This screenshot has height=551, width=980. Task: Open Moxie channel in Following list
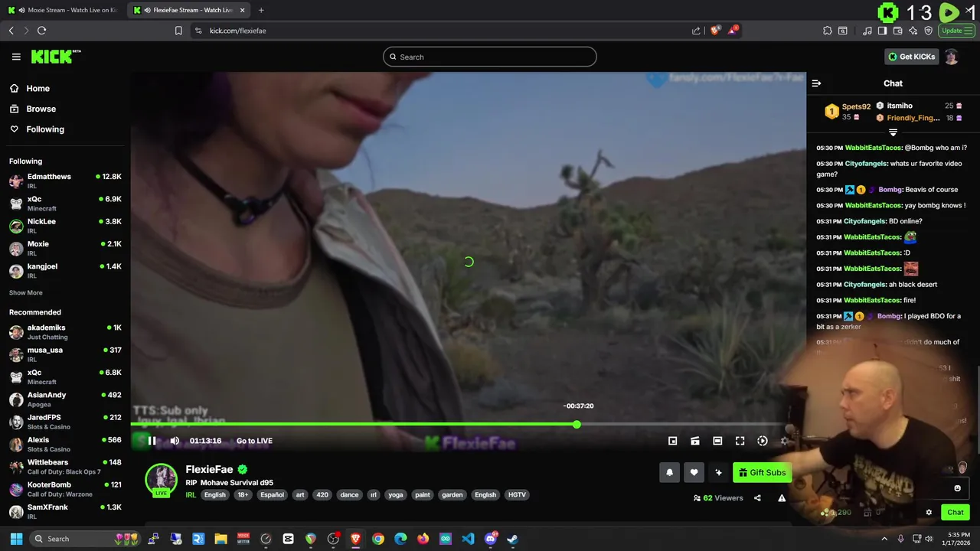[x=65, y=248]
